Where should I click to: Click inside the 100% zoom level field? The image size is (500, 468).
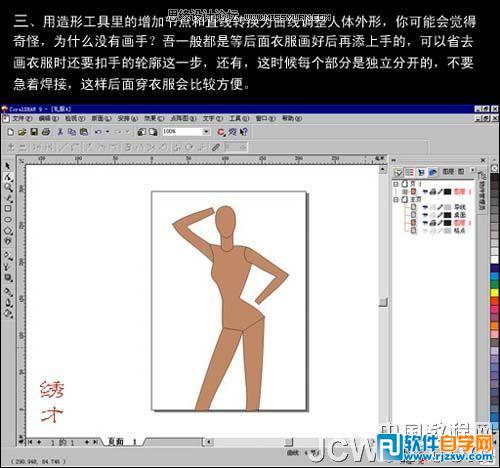182,132
